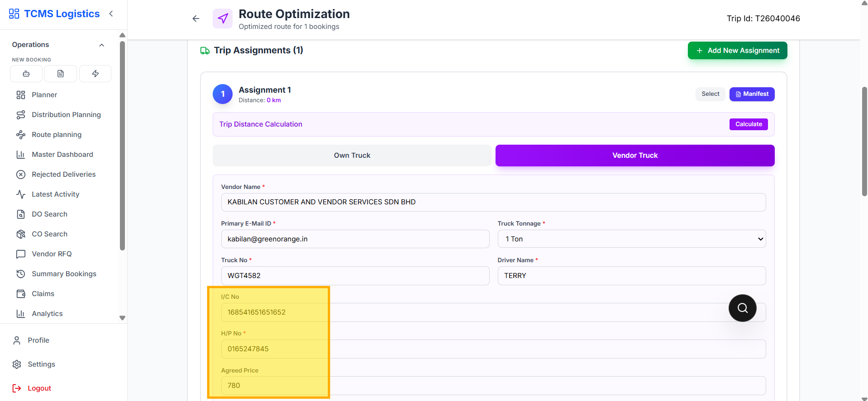Screen dimensions: 868x401
Task: Click the main page vertical scrollbar
Action: [x=864, y=142]
